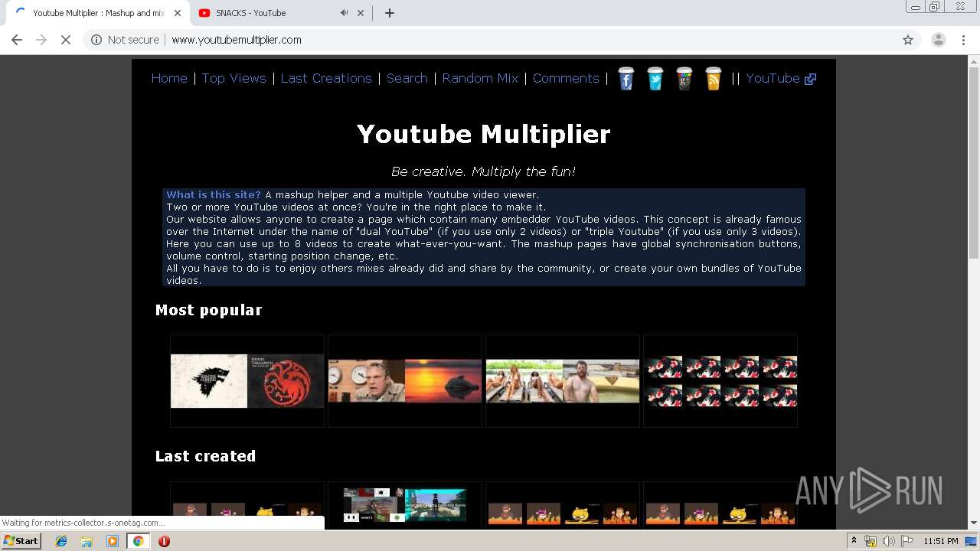Image resolution: width=980 pixels, height=551 pixels.
Task: Show hidden system tray icons
Action: pos(854,541)
